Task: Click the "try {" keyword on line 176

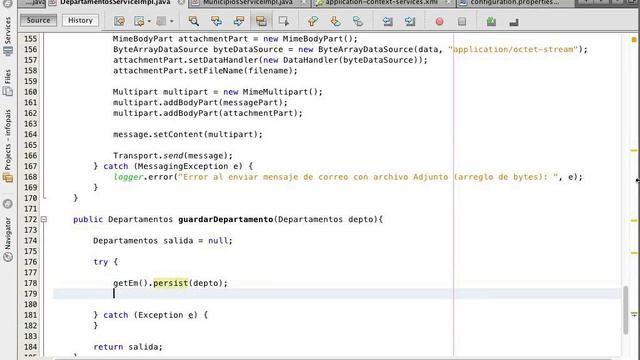Action: coord(105,262)
